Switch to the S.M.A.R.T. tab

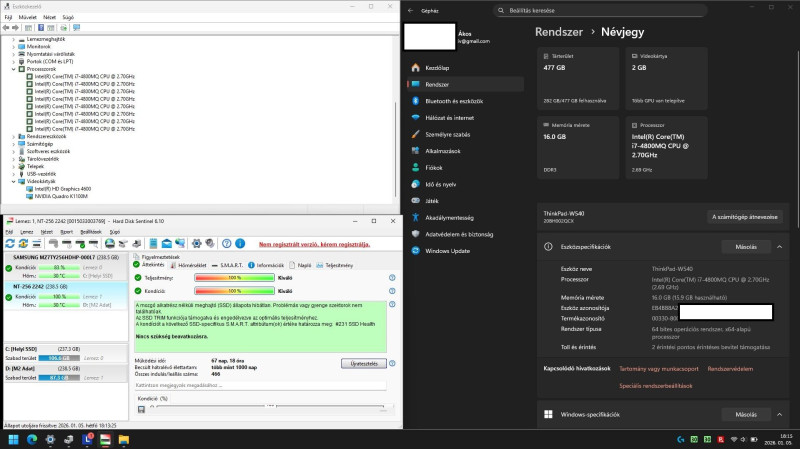point(228,265)
